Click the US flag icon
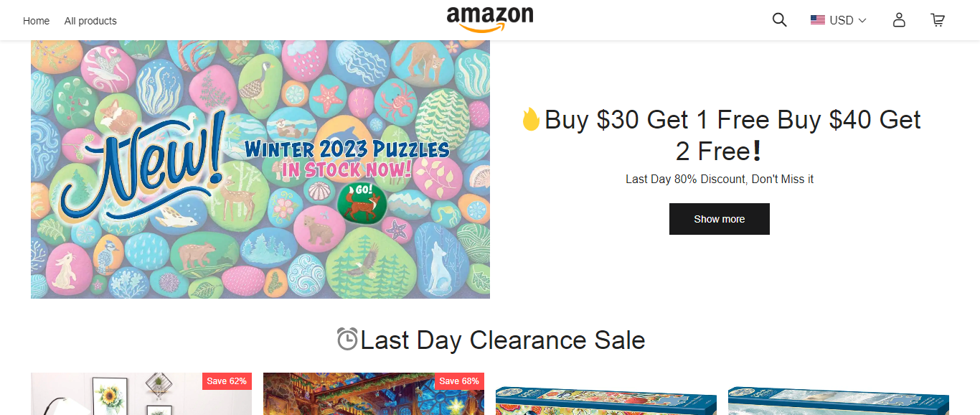Screen dimensions: 980x415 coord(818,20)
